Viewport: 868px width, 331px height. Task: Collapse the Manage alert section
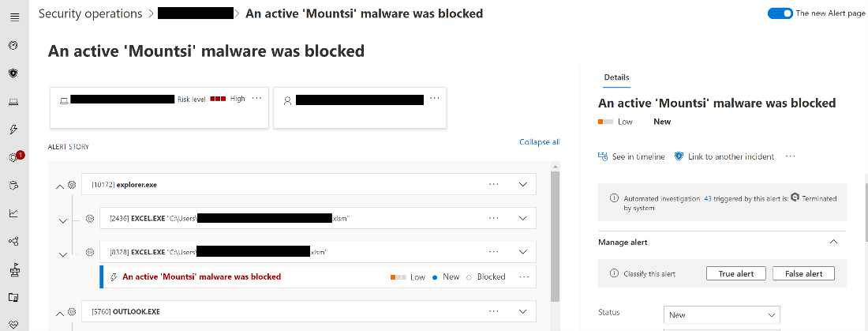832,243
